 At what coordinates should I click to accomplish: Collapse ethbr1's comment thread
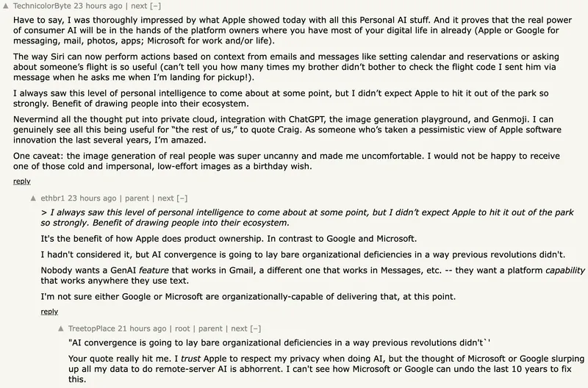tap(182, 198)
